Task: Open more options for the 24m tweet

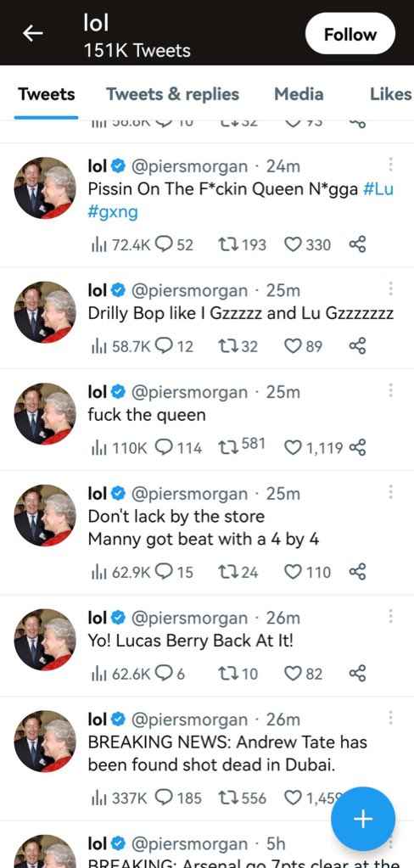Action: pyautogui.click(x=391, y=165)
